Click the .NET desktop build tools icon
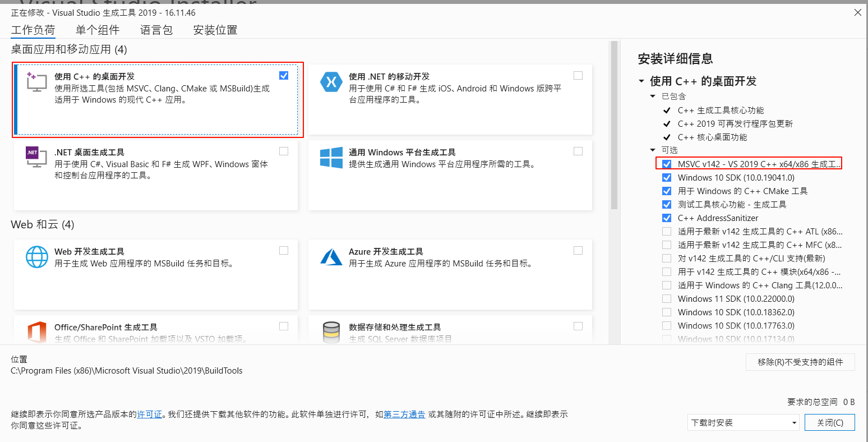 (x=36, y=157)
